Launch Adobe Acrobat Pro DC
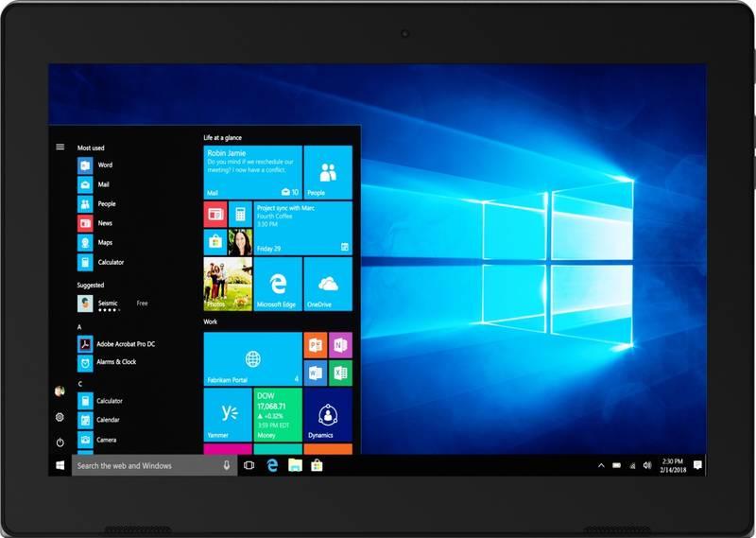The width and height of the screenshot is (756, 538). pyautogui.click(x=116, y=344)
